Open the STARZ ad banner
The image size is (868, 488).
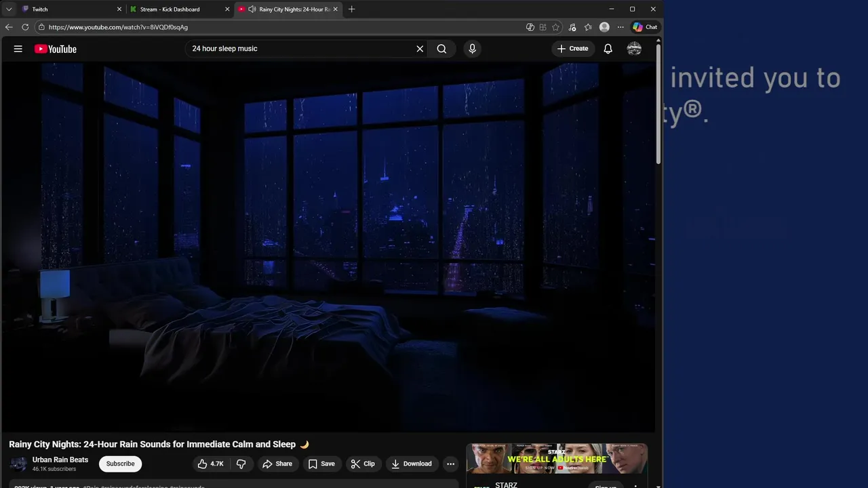pos(557,459)
